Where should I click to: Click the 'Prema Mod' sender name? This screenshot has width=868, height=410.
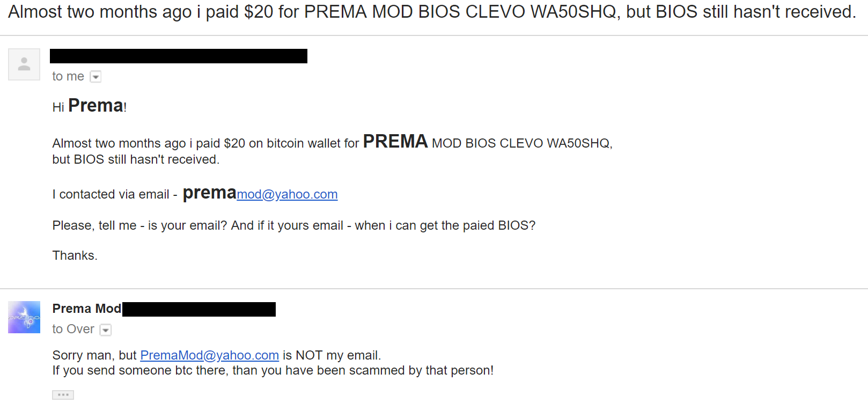point(86,309)
